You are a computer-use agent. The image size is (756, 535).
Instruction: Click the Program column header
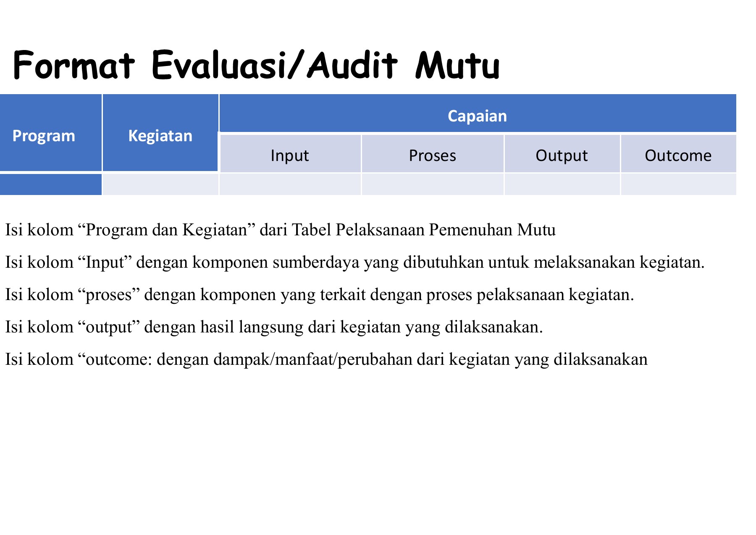coord(50,135)
